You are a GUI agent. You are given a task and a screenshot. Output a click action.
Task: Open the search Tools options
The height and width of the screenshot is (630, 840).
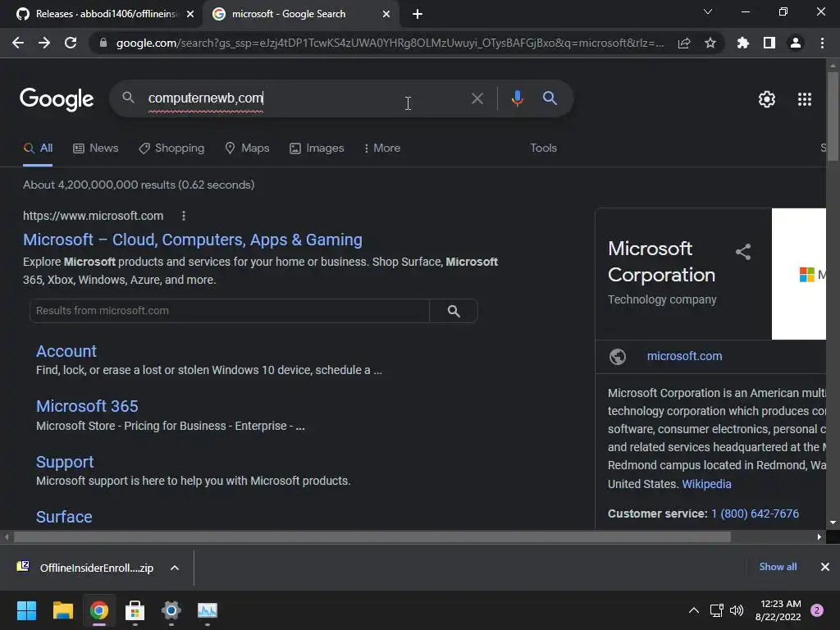pos(543,148)
